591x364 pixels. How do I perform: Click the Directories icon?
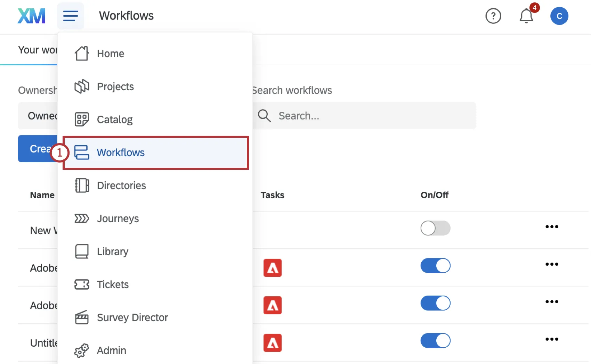(81, 185)
